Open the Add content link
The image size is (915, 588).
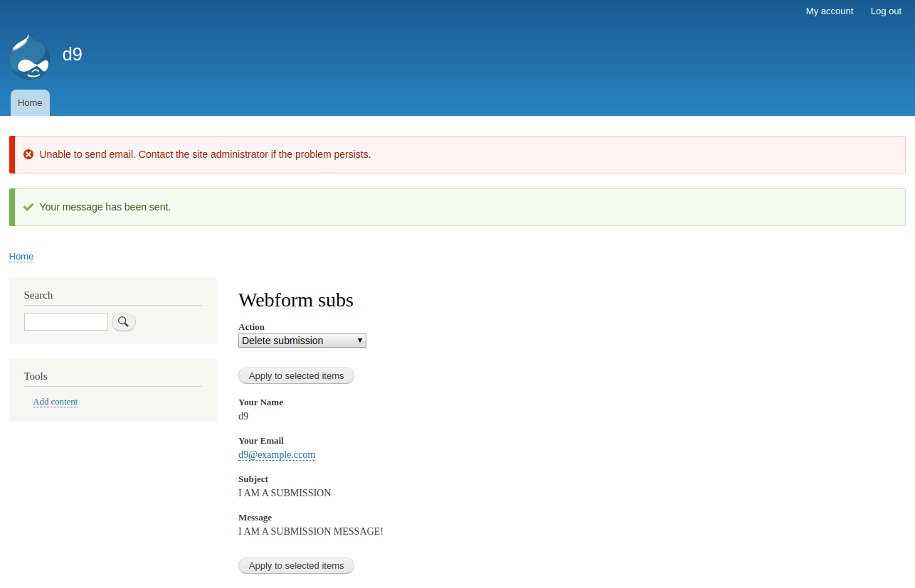point(55,402)
